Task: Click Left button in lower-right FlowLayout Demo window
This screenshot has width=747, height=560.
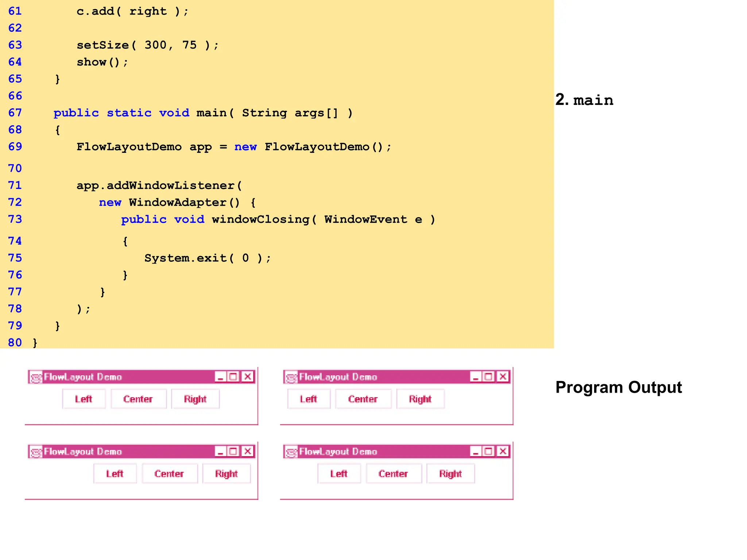Action: [x=339, y=474]
